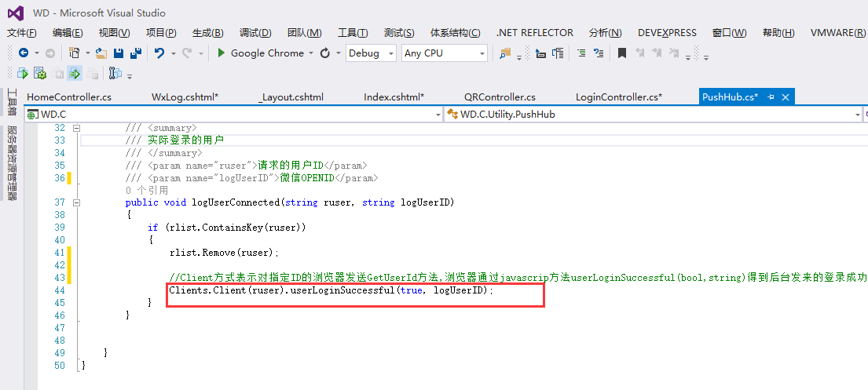Open dropdown arrow beside Undo

(173, 53)
